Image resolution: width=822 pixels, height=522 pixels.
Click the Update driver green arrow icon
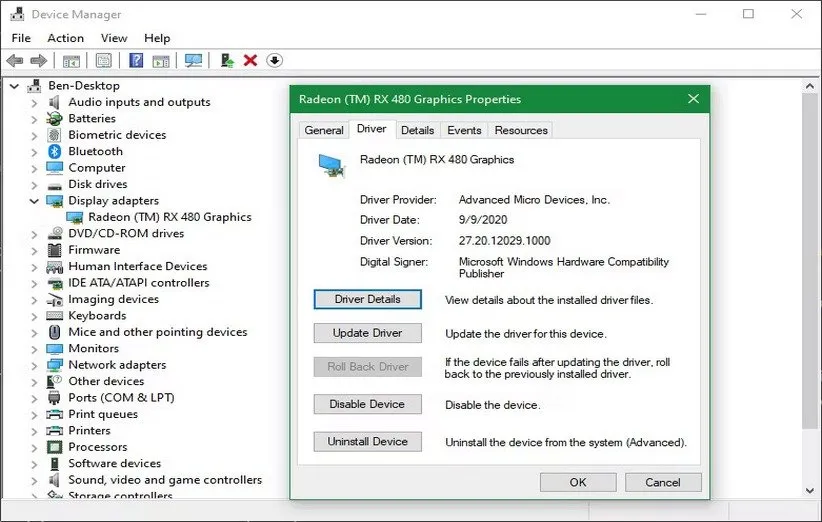228,61
